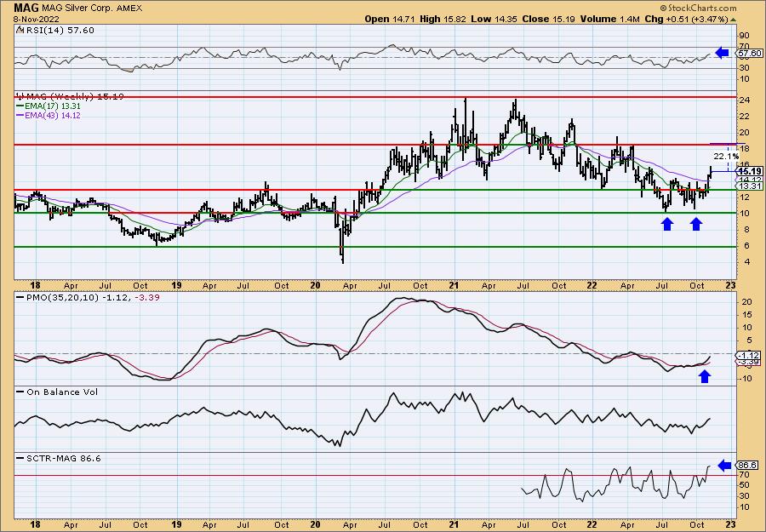Select the Volume 1.4M reading
The width and height of the screenshot is (766, 532).
[609, 20]
